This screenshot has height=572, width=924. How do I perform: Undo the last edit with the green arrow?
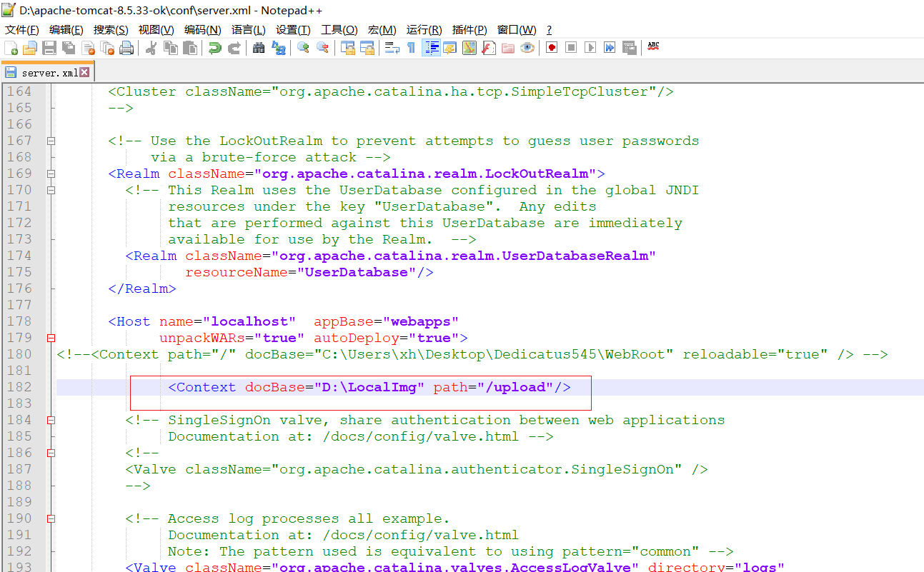click(214, 48)
